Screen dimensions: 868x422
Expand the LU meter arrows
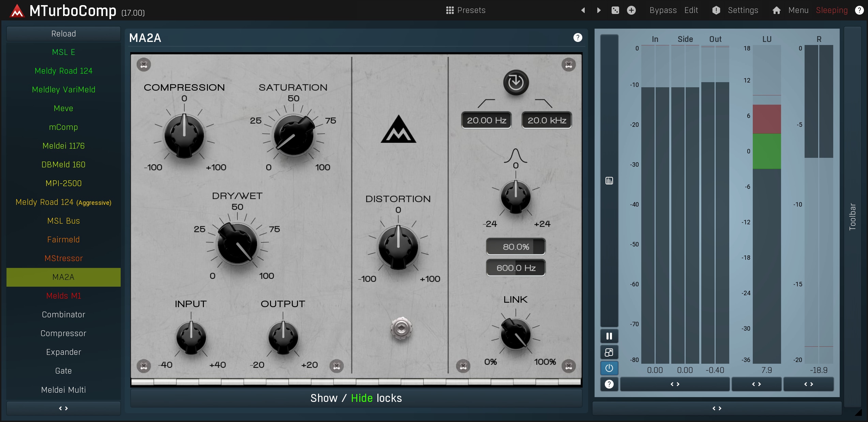756,384
